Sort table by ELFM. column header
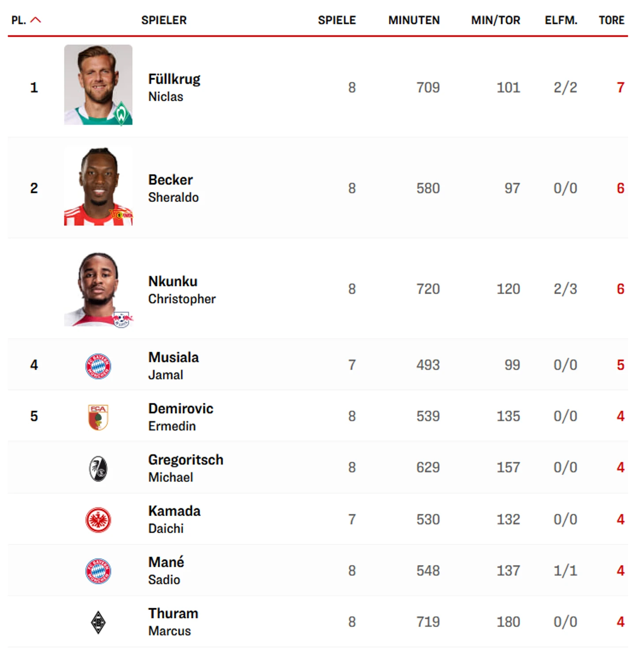Image resolution: width=644 pixels, height=648 pixels. [x=561, y=20]
